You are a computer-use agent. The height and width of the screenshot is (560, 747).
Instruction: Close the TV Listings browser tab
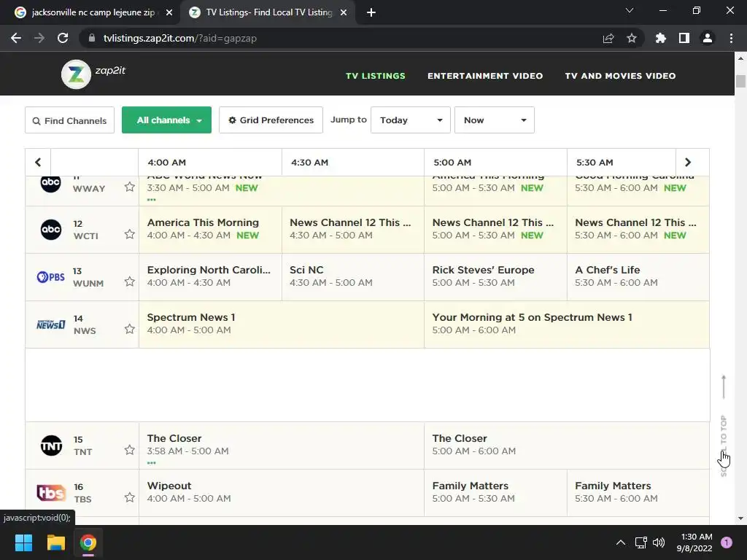tap(344, 12)
